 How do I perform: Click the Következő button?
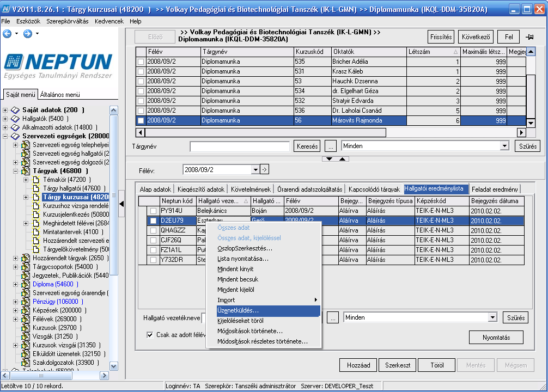coord(476,37)
